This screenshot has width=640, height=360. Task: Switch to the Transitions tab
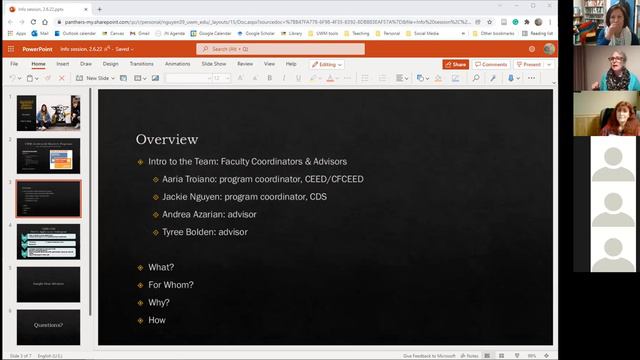pos(142,64)
